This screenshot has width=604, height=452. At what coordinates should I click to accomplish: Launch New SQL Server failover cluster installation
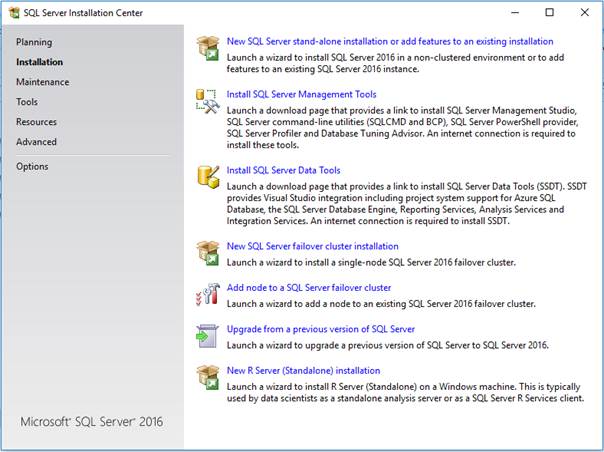tap(312, 246)
